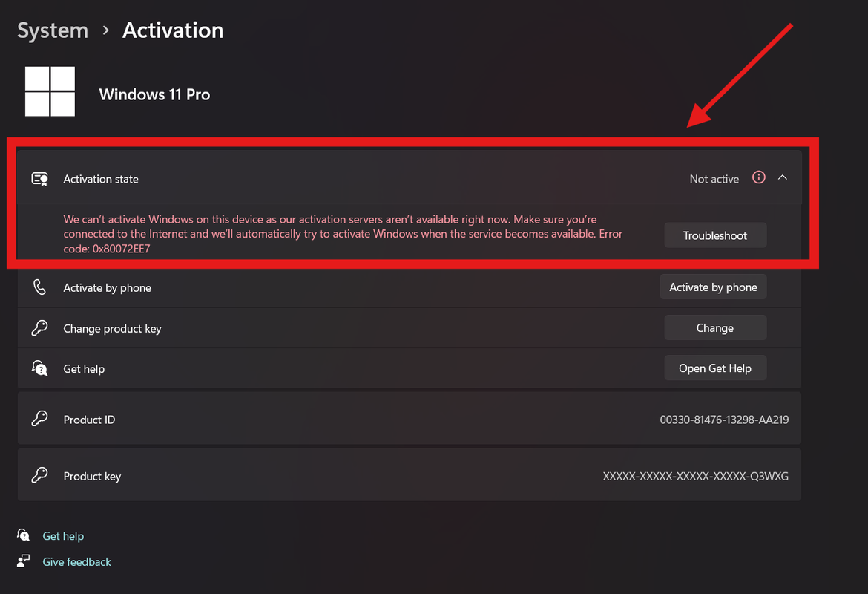
Task: Click the key icon beside Change product key
Action: (x=40, y=328)
